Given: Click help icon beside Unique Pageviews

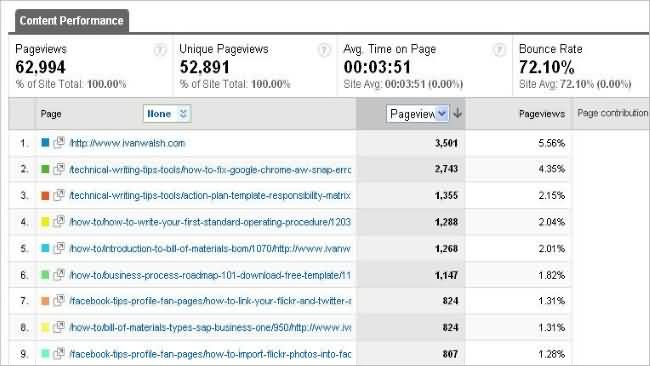Looking at the screenshot, I should (x=324, y=50).
